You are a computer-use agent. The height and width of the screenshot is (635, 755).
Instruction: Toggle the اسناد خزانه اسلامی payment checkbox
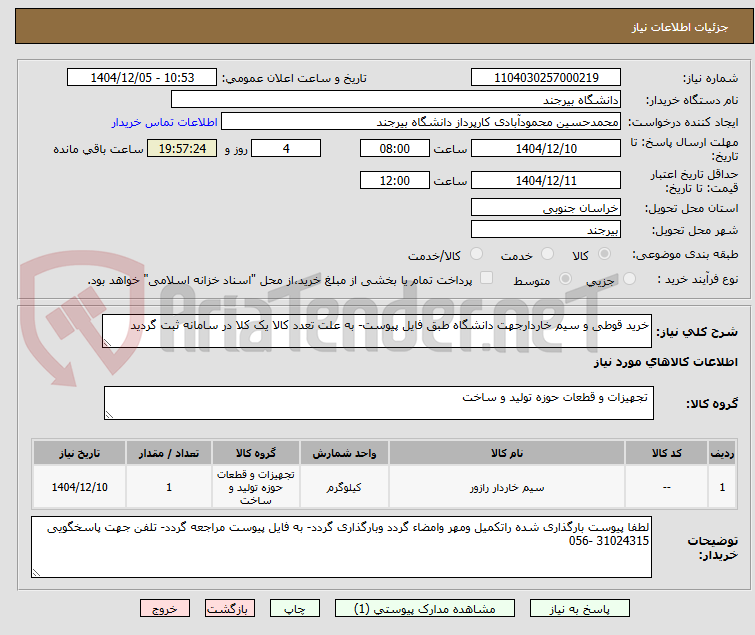487,278
